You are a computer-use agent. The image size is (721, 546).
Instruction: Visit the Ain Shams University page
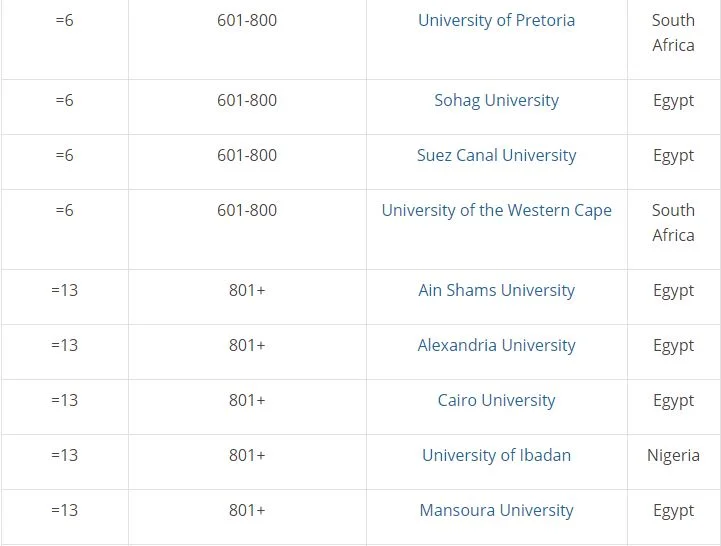tap(496, 290)
